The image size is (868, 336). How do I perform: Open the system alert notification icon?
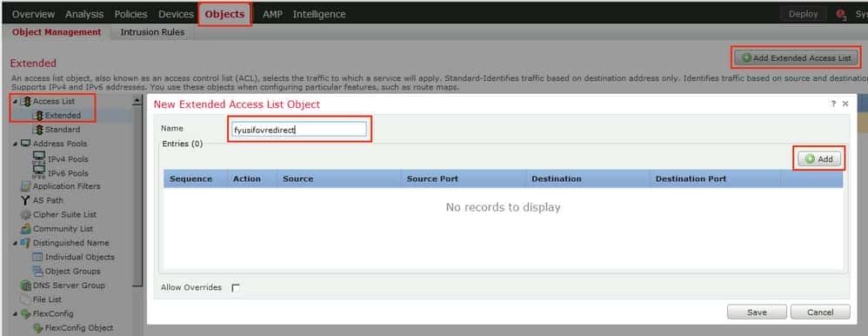(x=841, y=15)
